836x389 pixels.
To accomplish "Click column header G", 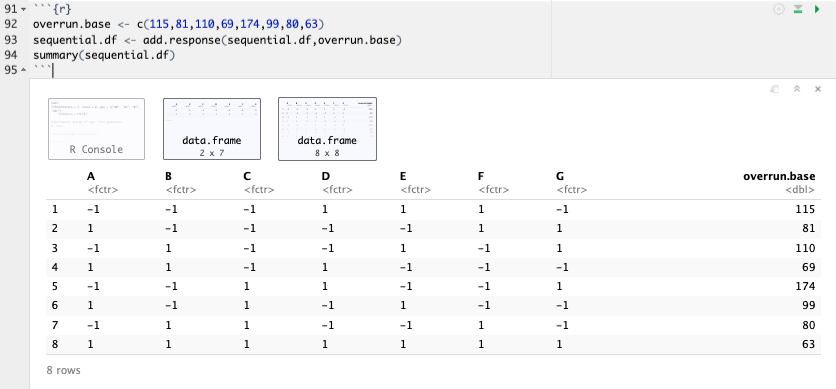I will pos(559,176).
